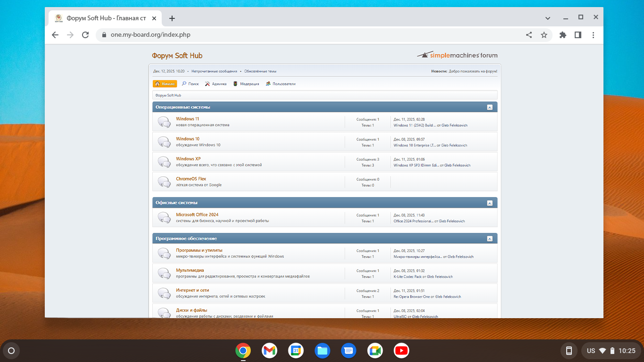
Task: Collapse the Офисные системы category
Action: coord(489,203)
